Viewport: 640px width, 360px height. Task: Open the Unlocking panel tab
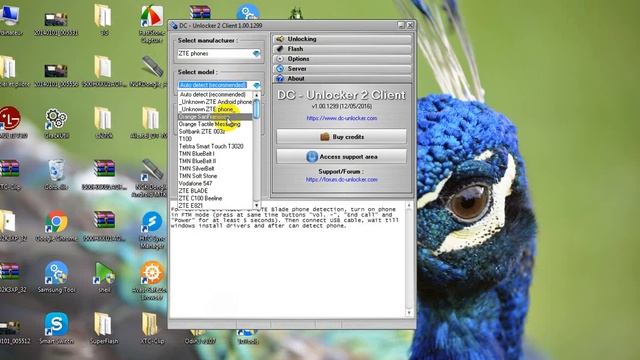pos(342,39)
